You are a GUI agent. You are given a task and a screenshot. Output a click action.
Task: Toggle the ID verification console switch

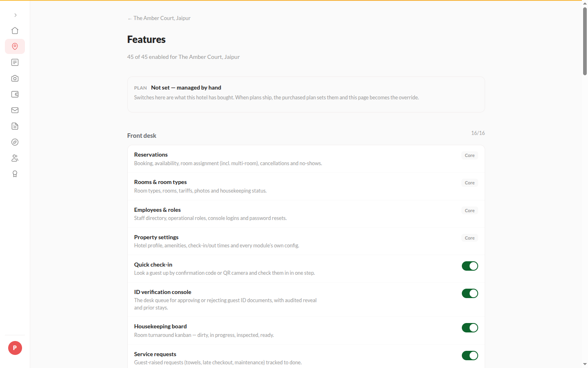[470, 294]
